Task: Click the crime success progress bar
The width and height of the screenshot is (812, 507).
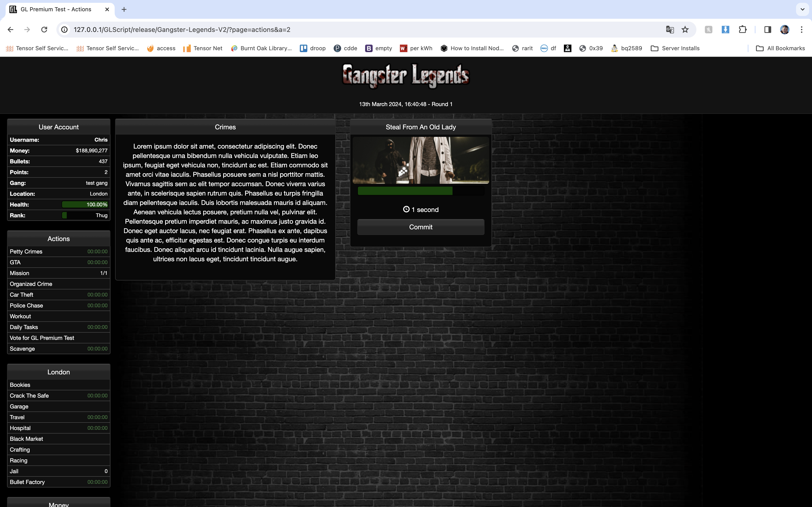Action: click(420, 191)
